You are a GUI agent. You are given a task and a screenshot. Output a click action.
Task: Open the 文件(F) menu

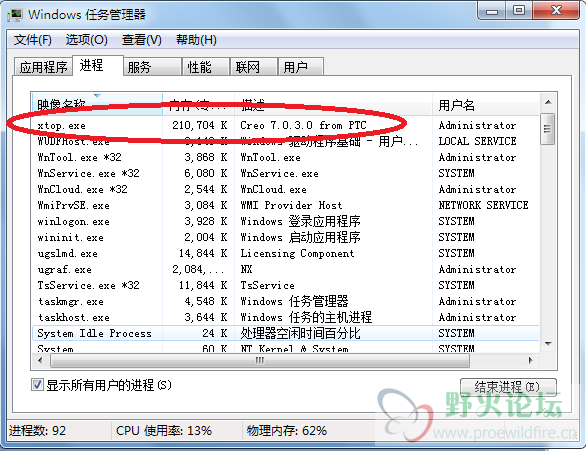(33, 40)
